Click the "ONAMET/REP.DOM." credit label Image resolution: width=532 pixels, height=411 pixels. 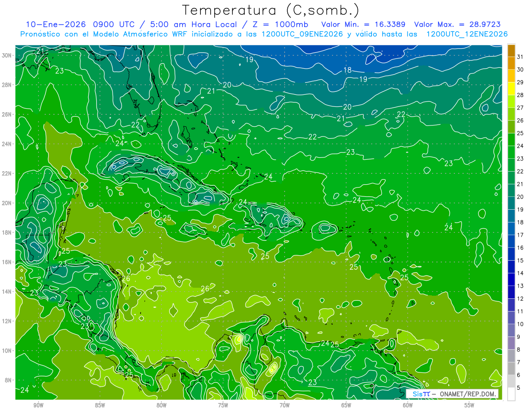coord(468,394)
